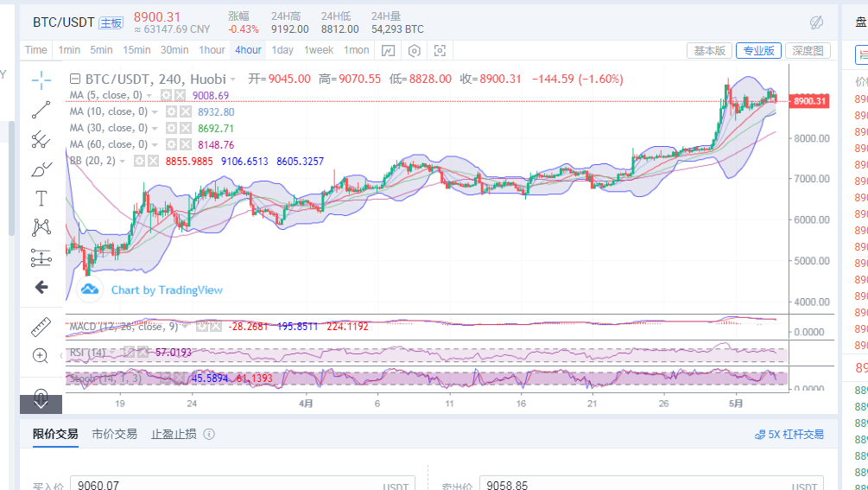
Task: Switch to 基本版 basic chart
Action: click(710, 50)
